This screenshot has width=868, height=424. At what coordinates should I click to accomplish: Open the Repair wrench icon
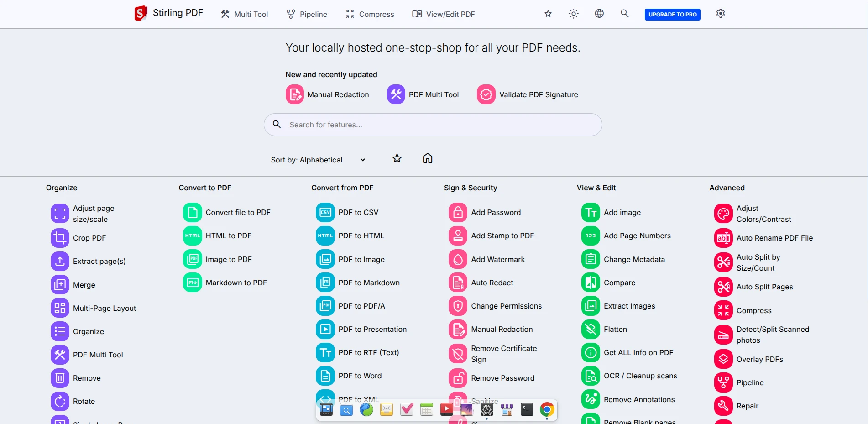click(723, 406)
